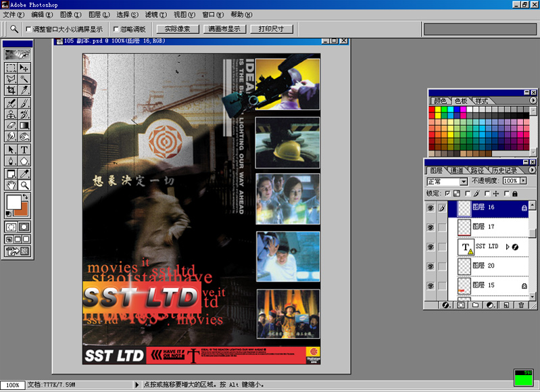Open the Swatches panel flyout menu arrow
Viewport: 540px width, 392px height.
(x=533, y=100)
